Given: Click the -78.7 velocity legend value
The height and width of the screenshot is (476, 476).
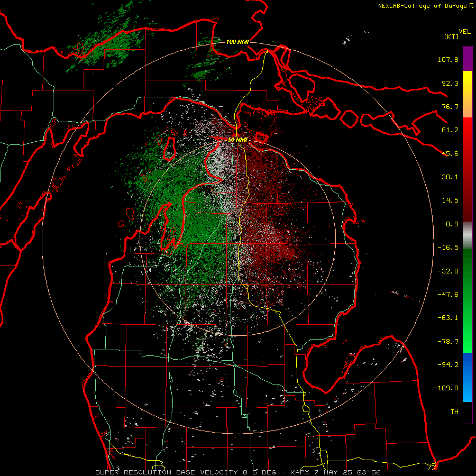Looking at the screenshot, I should (x=448, y=342).
